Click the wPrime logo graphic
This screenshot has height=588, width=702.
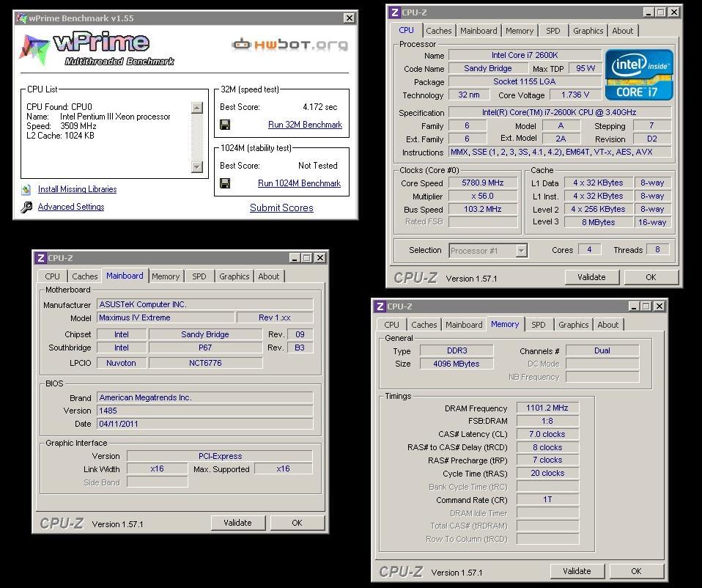(x=96, y=49)
